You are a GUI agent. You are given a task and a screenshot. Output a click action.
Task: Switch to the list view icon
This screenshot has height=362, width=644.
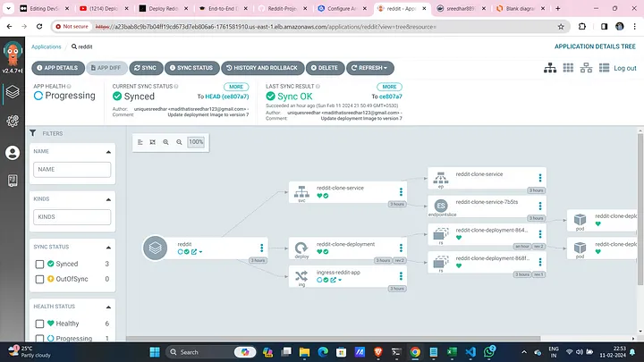click(604, 68)
